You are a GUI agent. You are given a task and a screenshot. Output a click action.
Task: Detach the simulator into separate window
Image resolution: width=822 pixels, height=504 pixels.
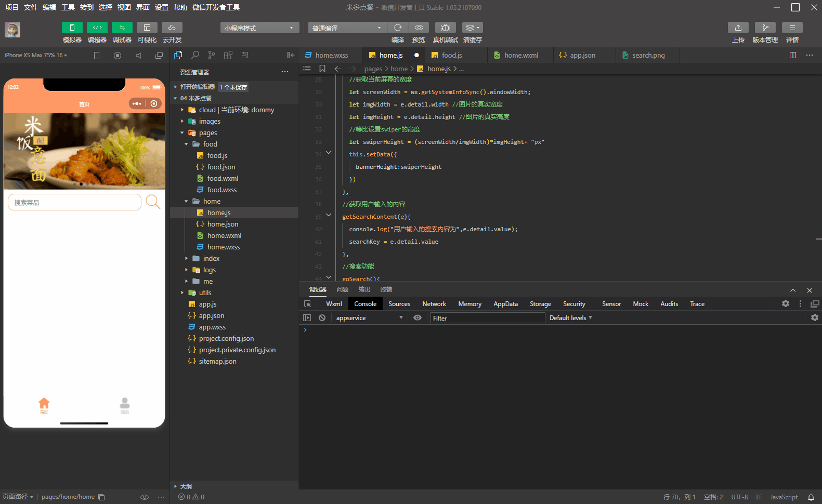(159, 56)
